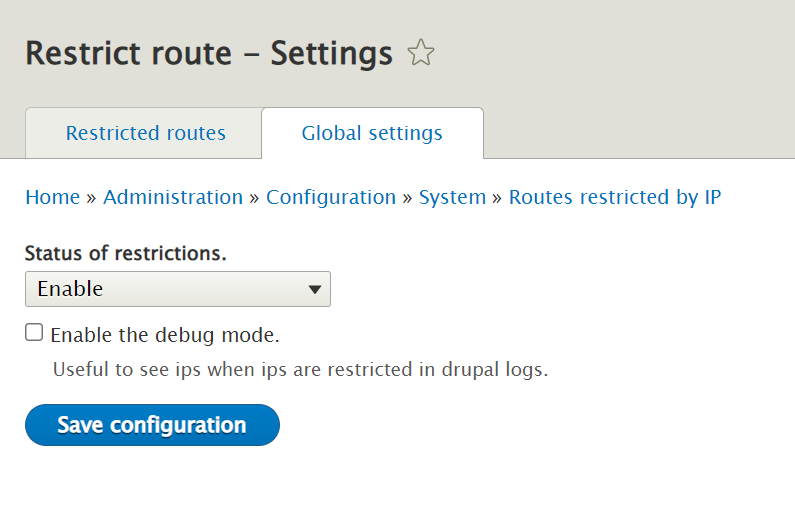This screenshot has width=795, height=508.
Task: Navigate to the Configuration breadcrumb
Action: coord(331,197)
